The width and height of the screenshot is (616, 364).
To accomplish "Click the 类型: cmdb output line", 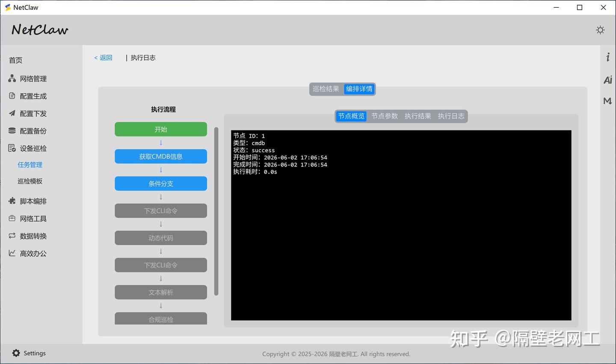I will [249, 143].
